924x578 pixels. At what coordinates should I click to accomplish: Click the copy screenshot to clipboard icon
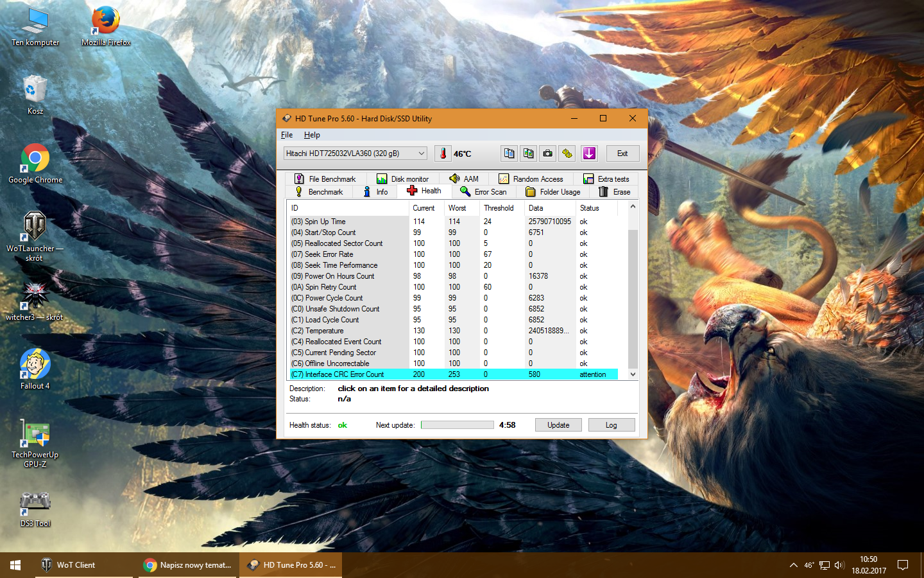click(528, 153)
